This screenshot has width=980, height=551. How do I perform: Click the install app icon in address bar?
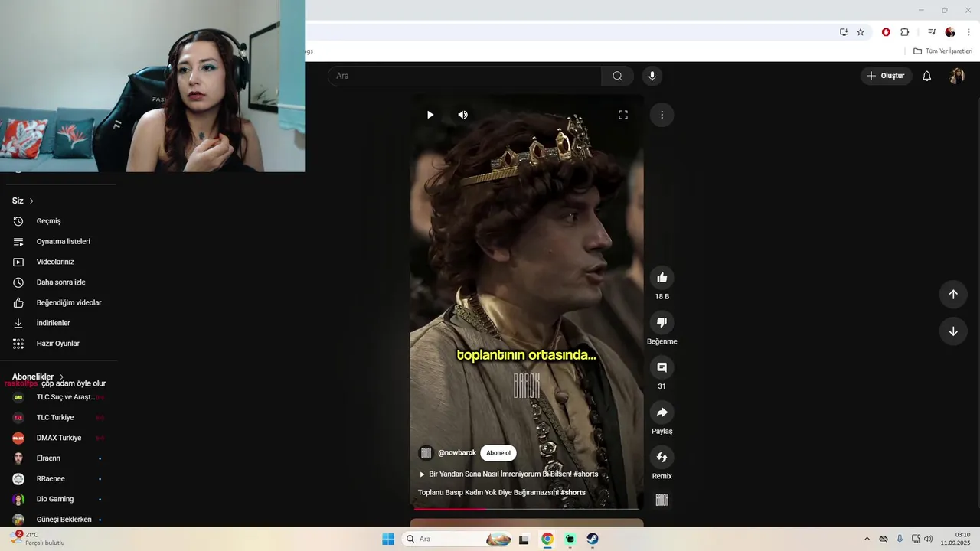point(844,32)
